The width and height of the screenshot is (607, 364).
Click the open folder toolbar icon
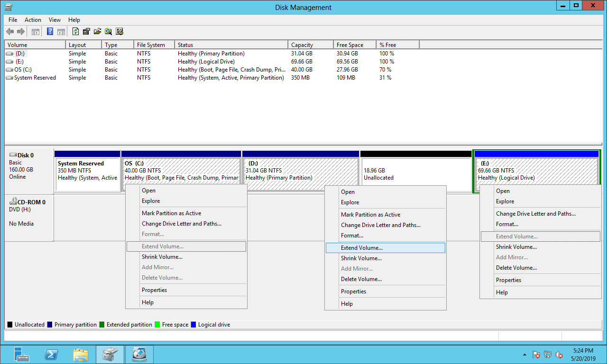click(98, 32)
